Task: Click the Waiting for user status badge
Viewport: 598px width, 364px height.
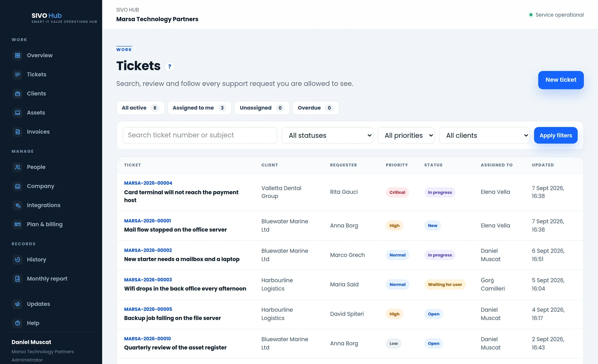Action: (445, 284)
